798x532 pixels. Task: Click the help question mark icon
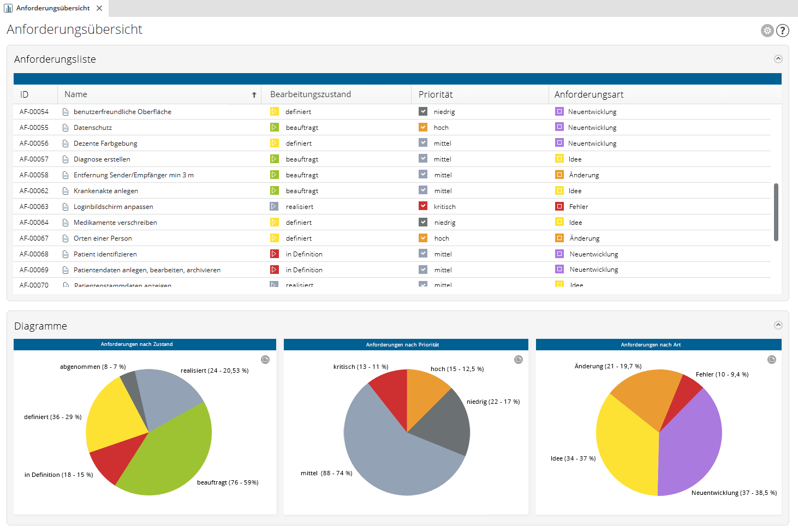click(x=783, y=31)
